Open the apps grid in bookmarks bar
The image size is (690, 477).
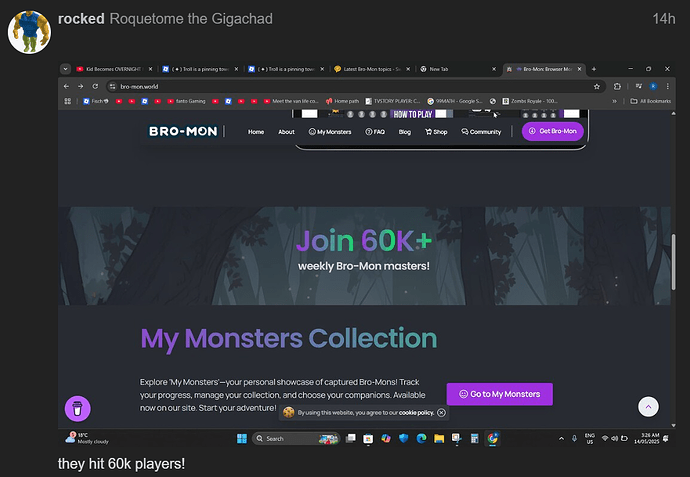68,101
